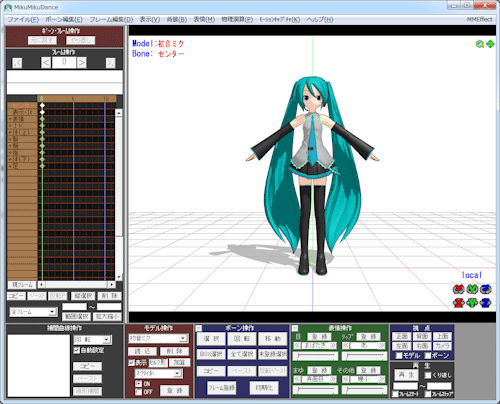Click the フレーム登録 button

click(x=222, y=388)
